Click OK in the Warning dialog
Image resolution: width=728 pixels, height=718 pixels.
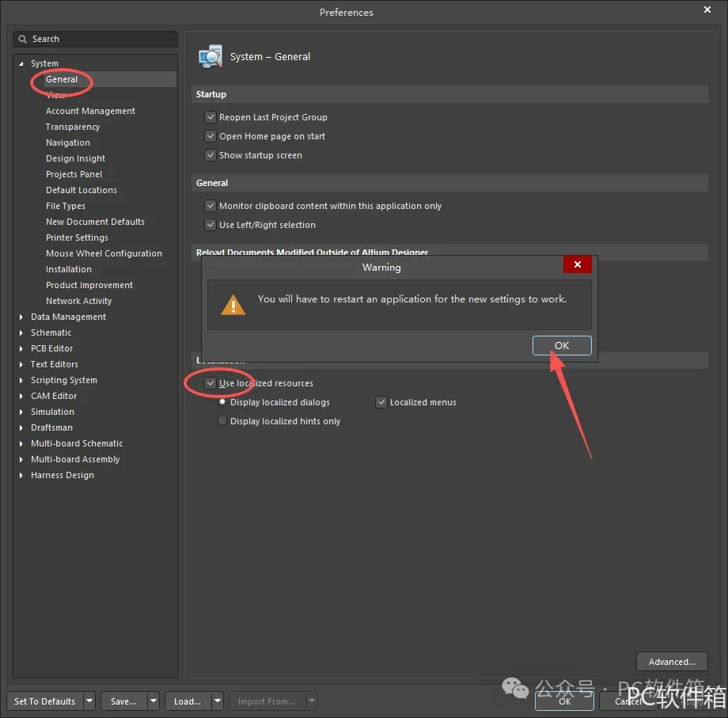point(562,345)
